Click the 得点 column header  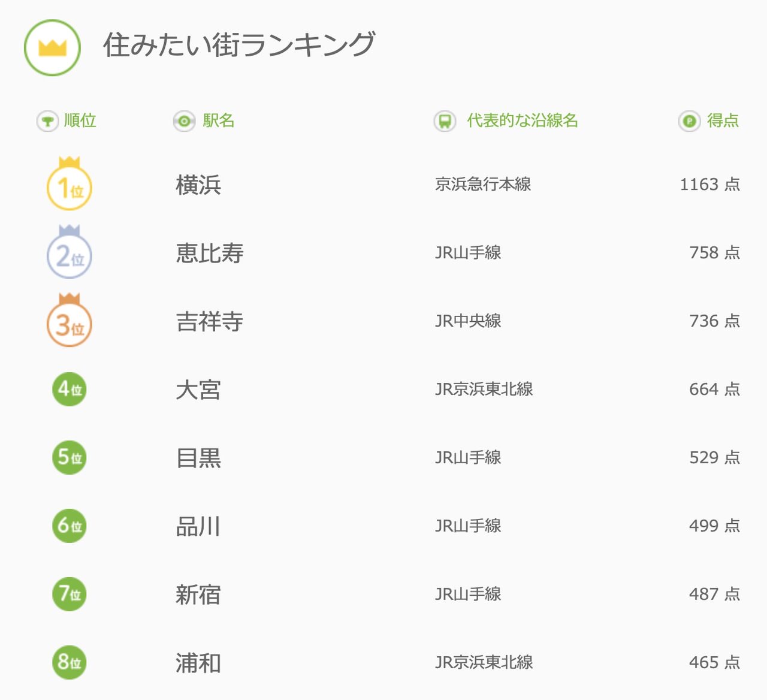click(x=723, y=120)
